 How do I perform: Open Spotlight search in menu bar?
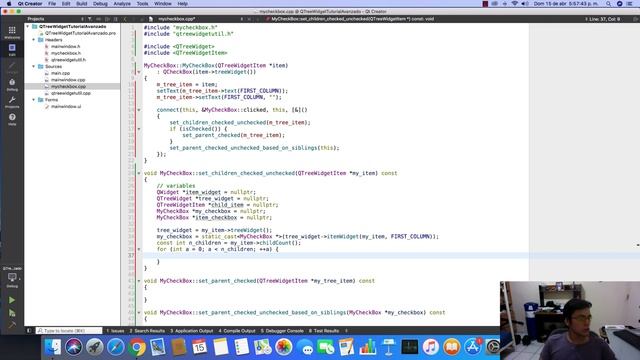click(x=608, y=4)
